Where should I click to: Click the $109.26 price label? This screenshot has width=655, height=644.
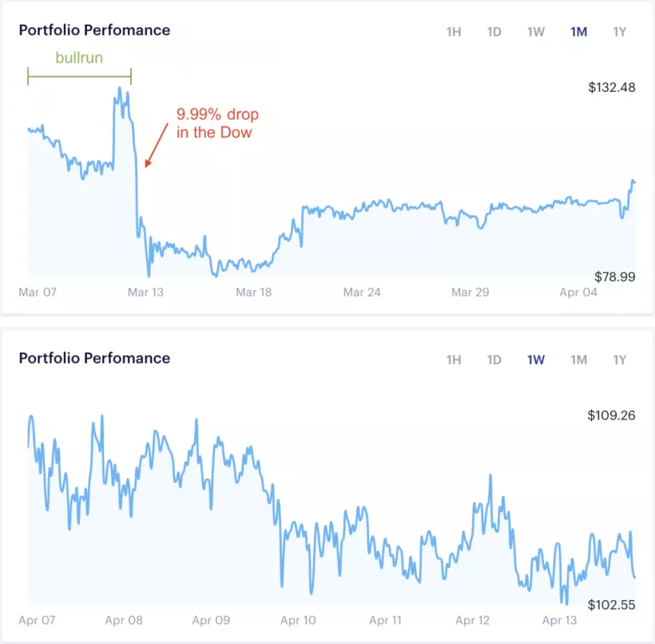point(610,415)
